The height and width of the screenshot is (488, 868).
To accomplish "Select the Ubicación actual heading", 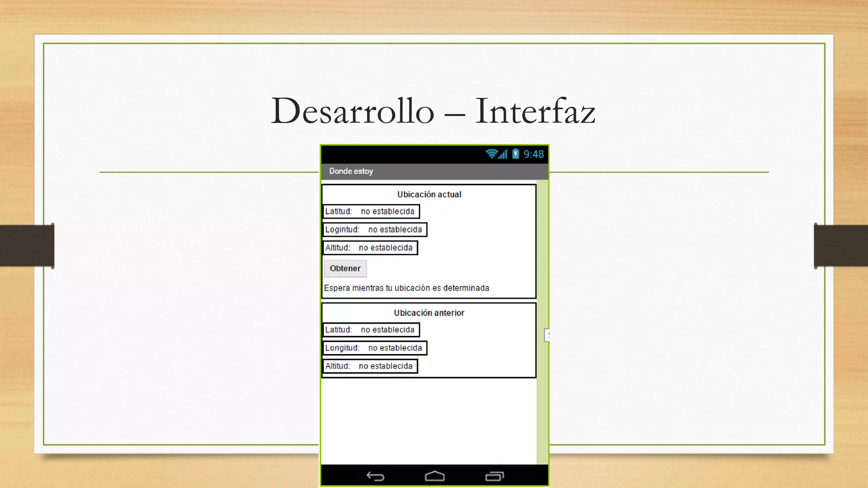I will (429, 194).
